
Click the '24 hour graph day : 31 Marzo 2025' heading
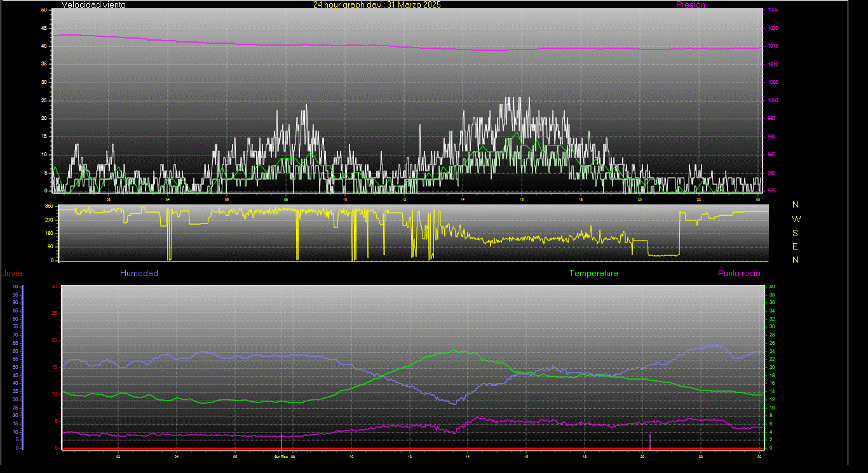pos(377,4)
